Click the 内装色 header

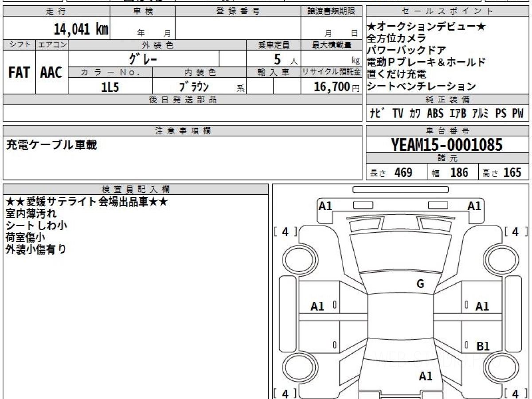[x=199, y=72]
